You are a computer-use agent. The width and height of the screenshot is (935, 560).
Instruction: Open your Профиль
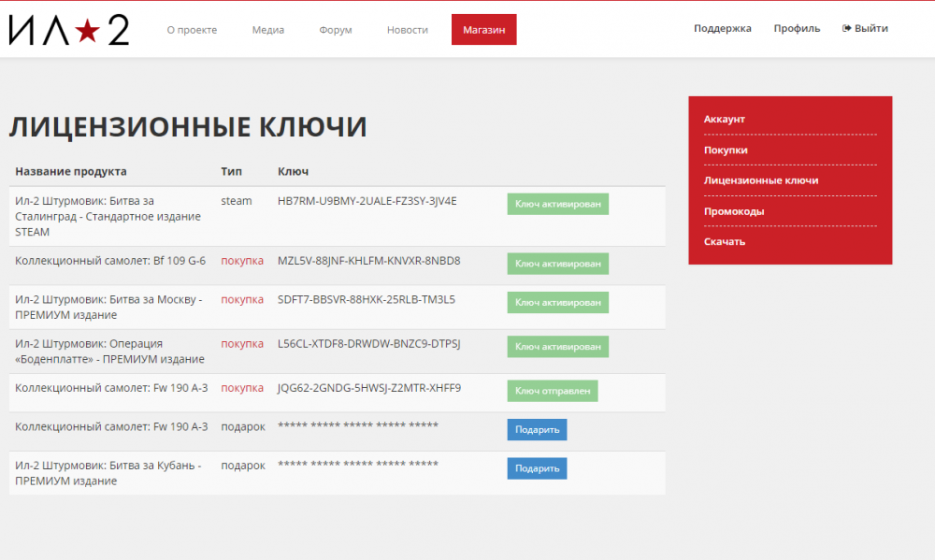797,28
